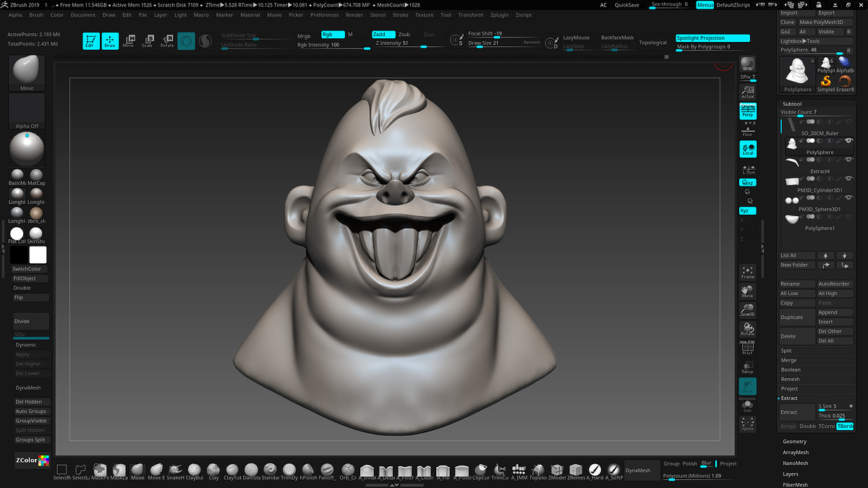Open the ZColor palette
The width and height of the screenshot is (868, 488).
point(31,461)
